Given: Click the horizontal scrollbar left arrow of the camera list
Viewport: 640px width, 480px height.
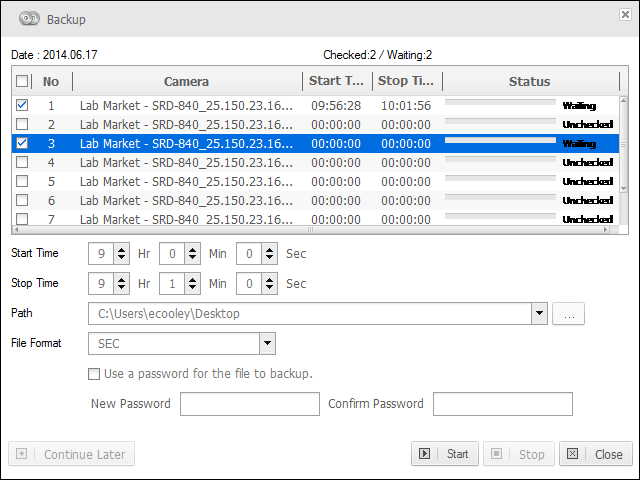Looking at the screenshot, I should click(x=16, y=229).
